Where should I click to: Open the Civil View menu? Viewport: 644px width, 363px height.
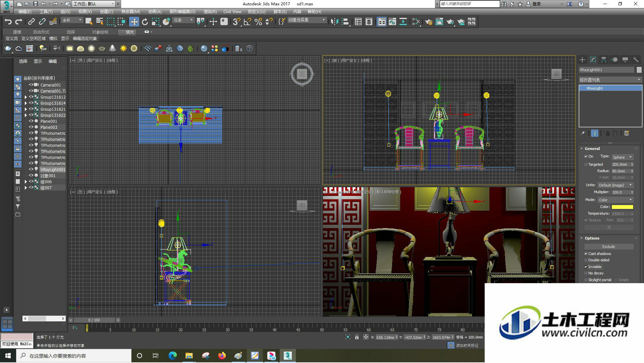pyautogui.click(x=232, y=12)
